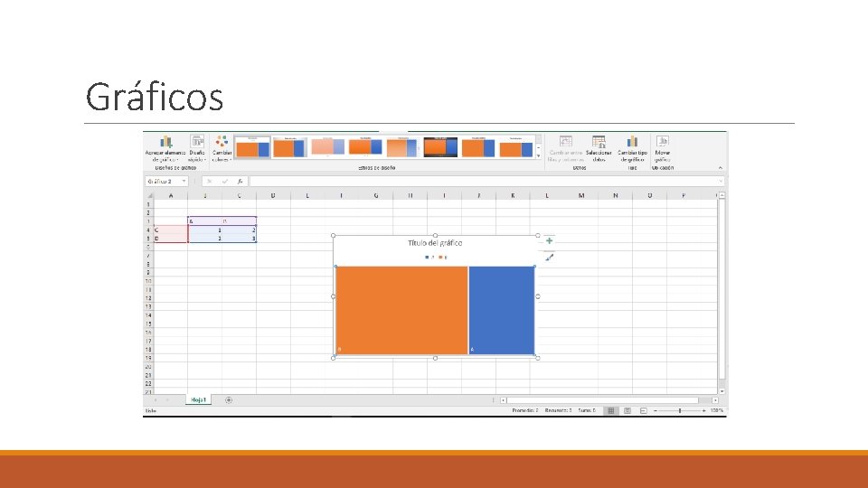Select column N header
868x488 pixels.
(x=616, y=195)
